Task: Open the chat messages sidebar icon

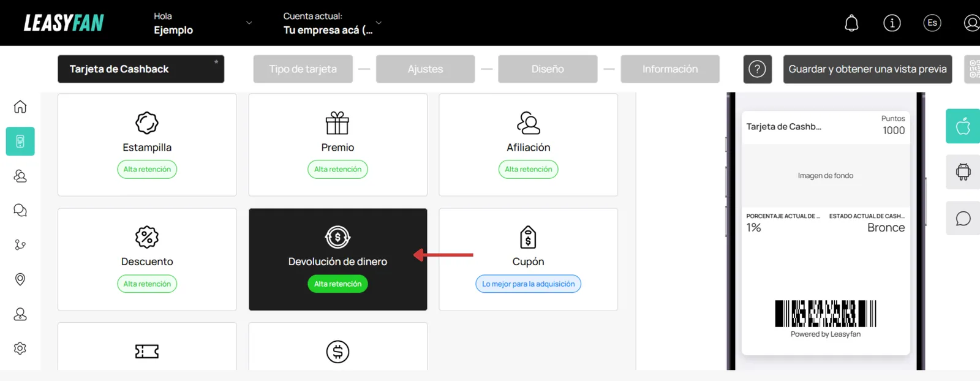Action: point(20,211)
